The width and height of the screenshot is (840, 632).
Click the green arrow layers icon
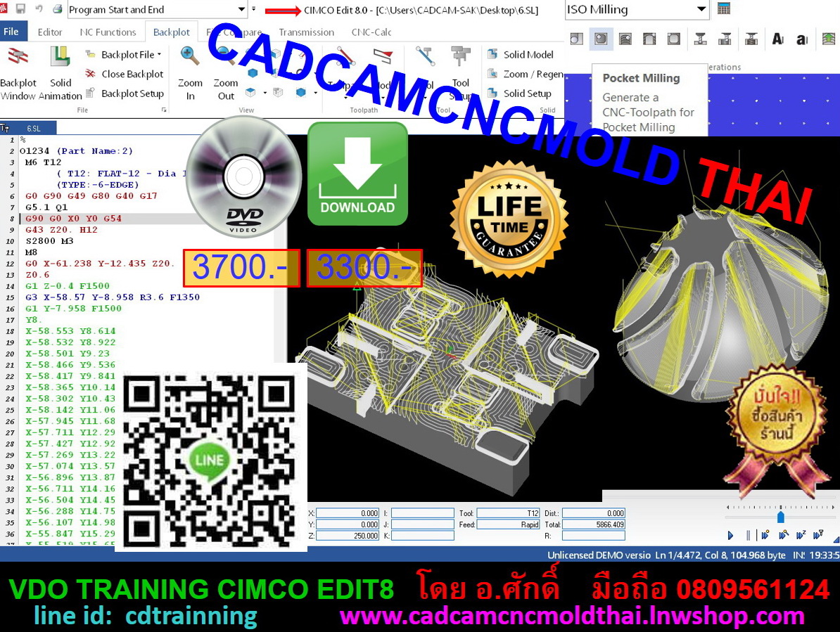(x=828, y=39)
